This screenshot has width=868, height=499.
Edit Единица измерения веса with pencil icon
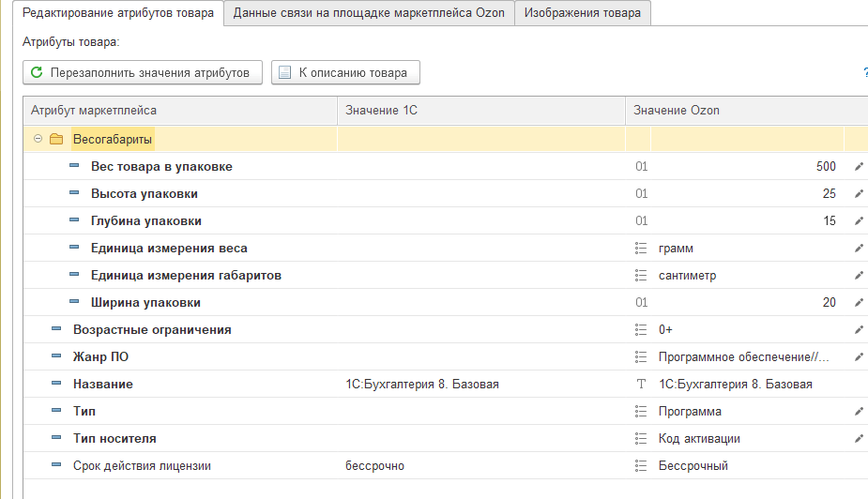coord(859,249)
